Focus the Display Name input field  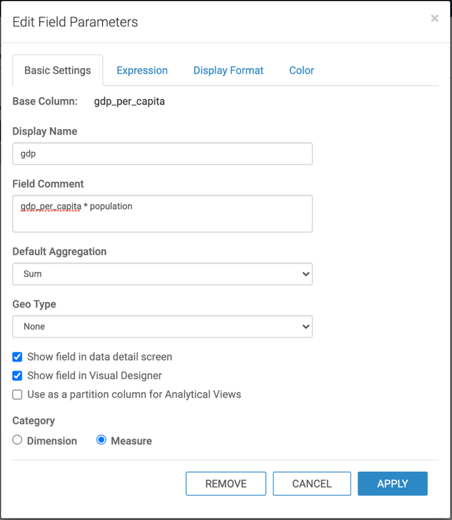coord(162,154)
